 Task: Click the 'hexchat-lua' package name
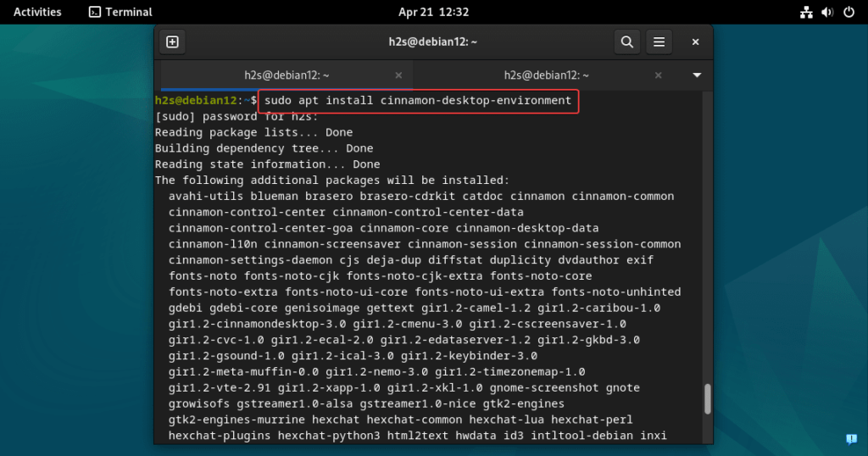pyautogui.click(x=507, y=420)
